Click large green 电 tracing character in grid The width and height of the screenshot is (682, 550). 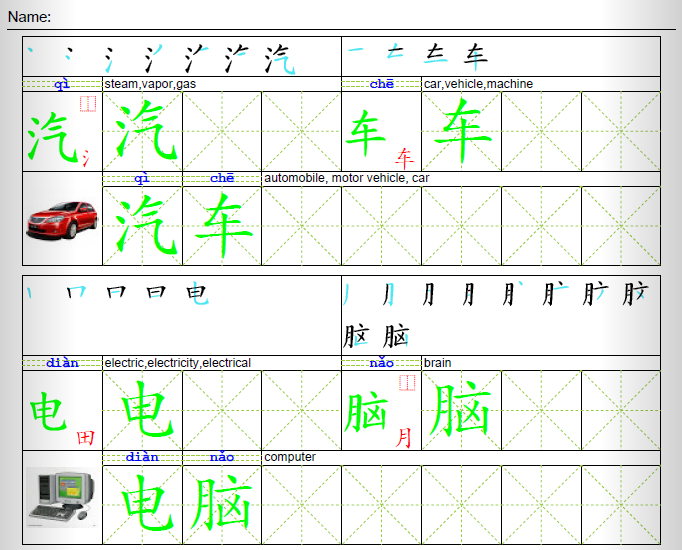point(148,409)
